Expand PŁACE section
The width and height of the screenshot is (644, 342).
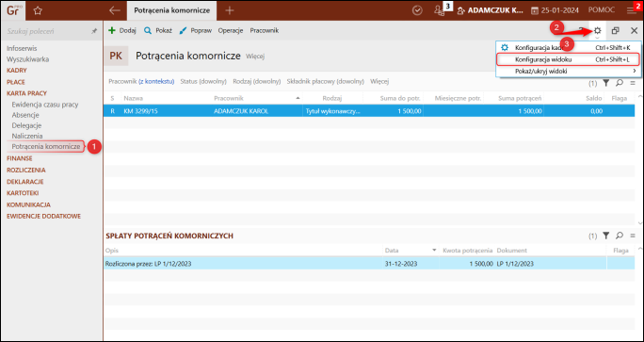coord(16,82)
